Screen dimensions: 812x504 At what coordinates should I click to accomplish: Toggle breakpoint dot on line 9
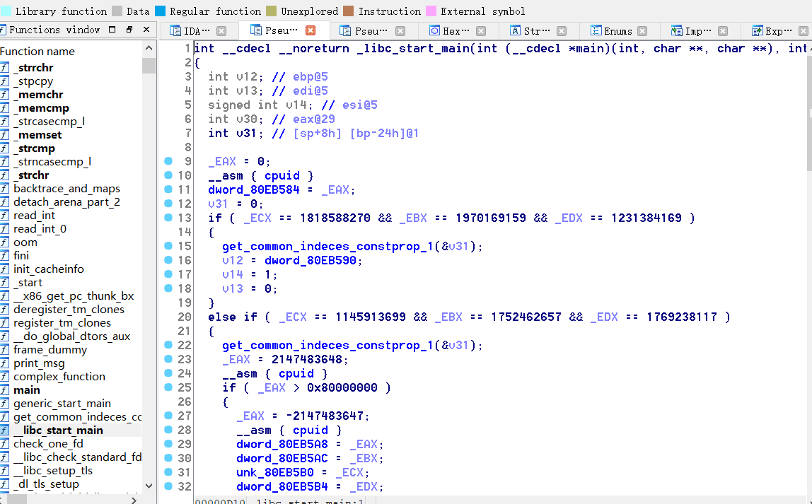[168, 161]
